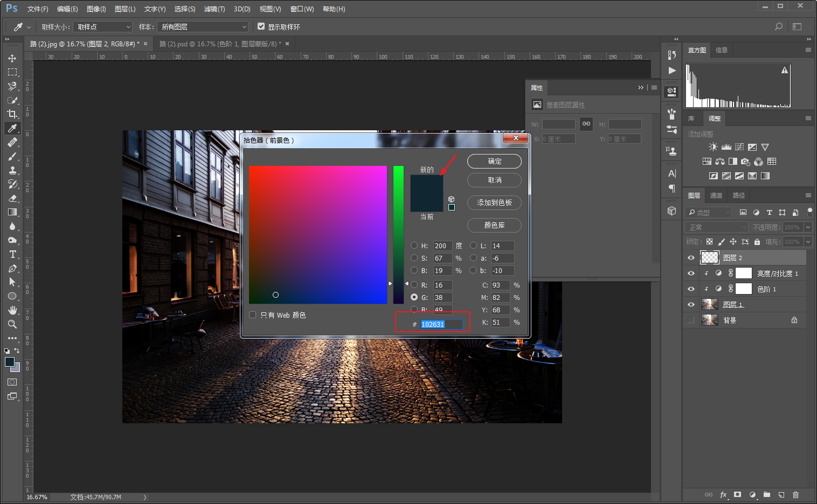Select the Crop tool
The height and width of the screenshot is (504, 817).
pyautogui.click(x=12, y=114)
